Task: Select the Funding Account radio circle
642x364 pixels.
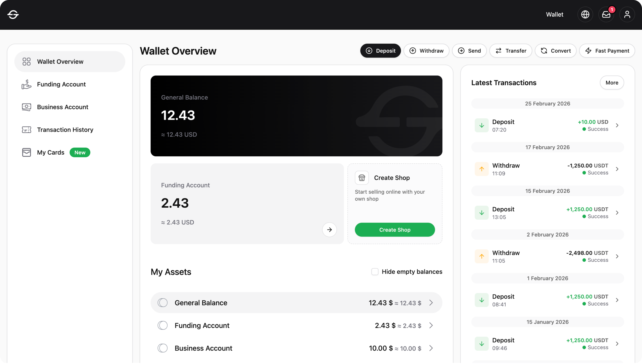Action: [x=163, y=325]
